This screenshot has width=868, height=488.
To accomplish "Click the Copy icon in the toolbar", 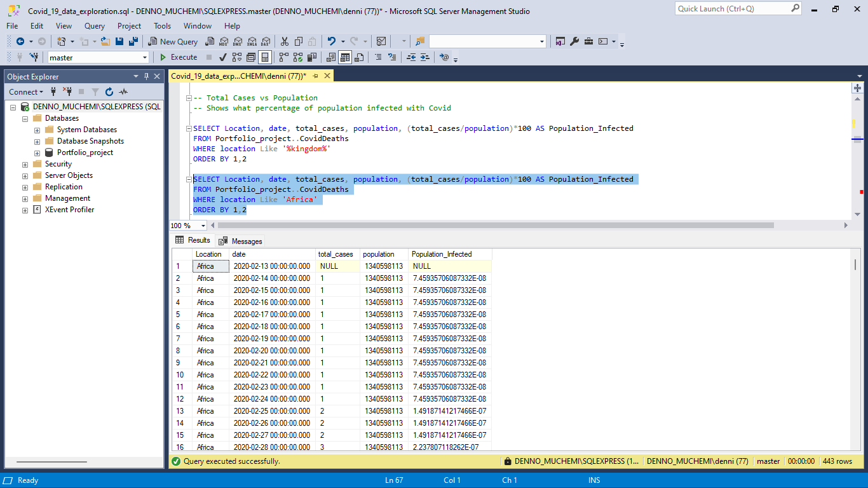I will coord(298,41).
